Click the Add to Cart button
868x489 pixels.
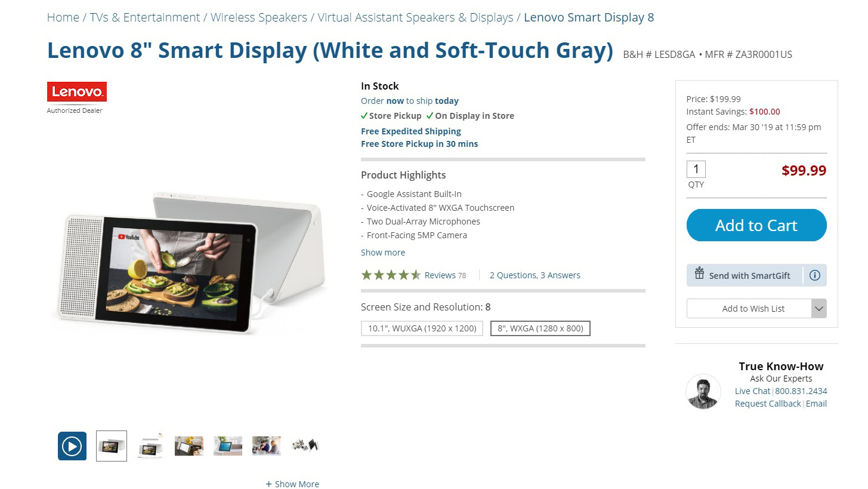click(756, 226)
